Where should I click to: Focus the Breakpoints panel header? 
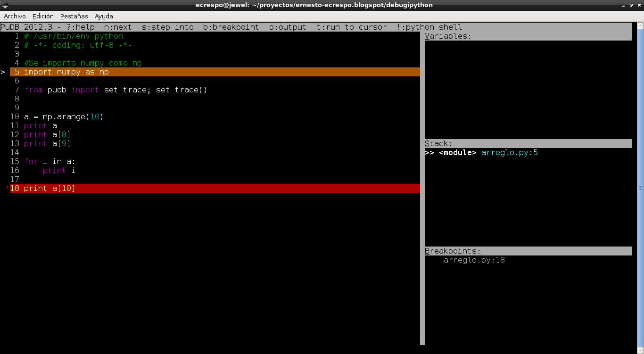(453, 251)
